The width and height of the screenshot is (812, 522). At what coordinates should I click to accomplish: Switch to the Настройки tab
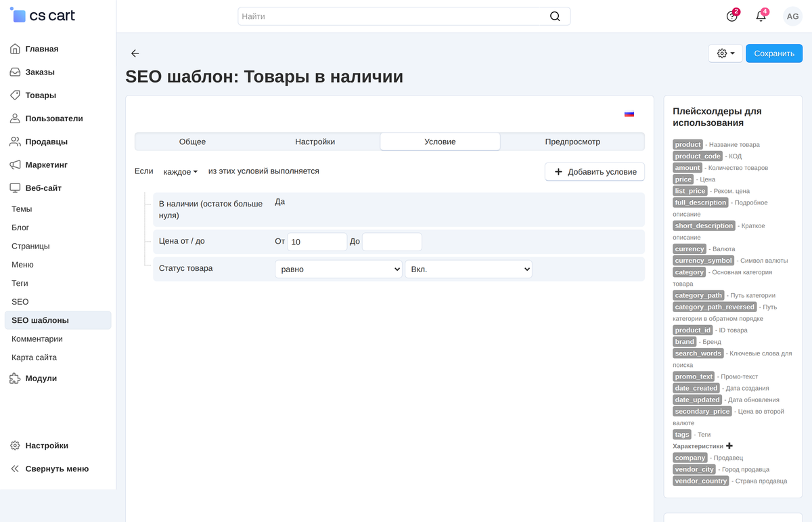[315, 142]
